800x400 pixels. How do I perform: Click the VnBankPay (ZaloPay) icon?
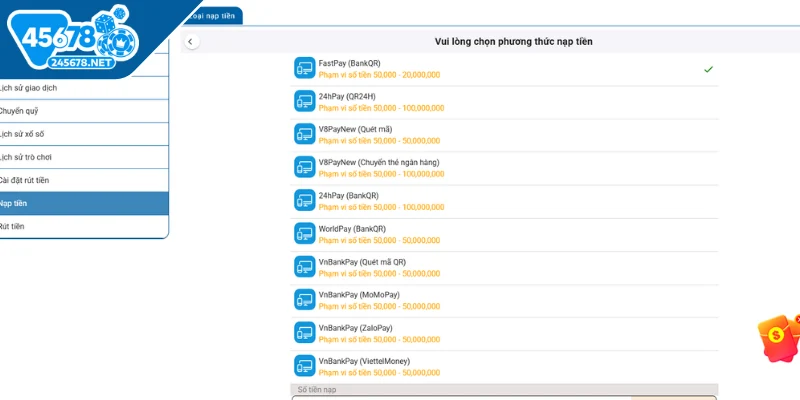305,332
